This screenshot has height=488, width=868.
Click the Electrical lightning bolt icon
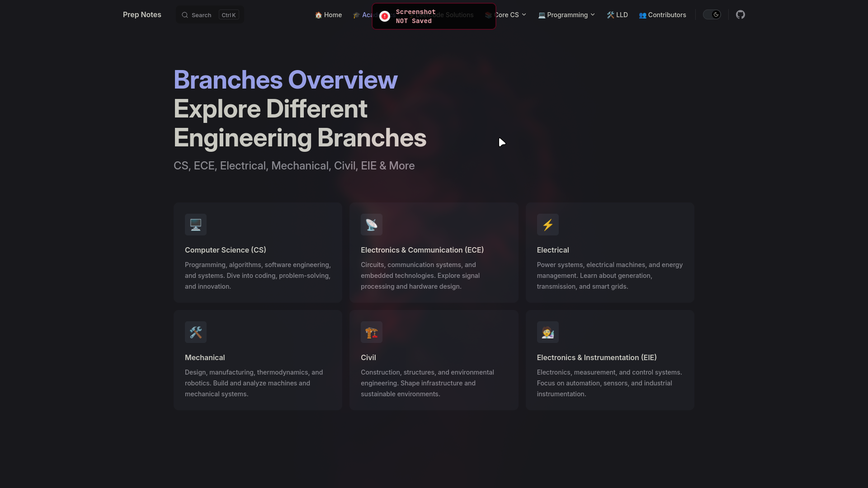pyautogui.click(x=547, y=225)
